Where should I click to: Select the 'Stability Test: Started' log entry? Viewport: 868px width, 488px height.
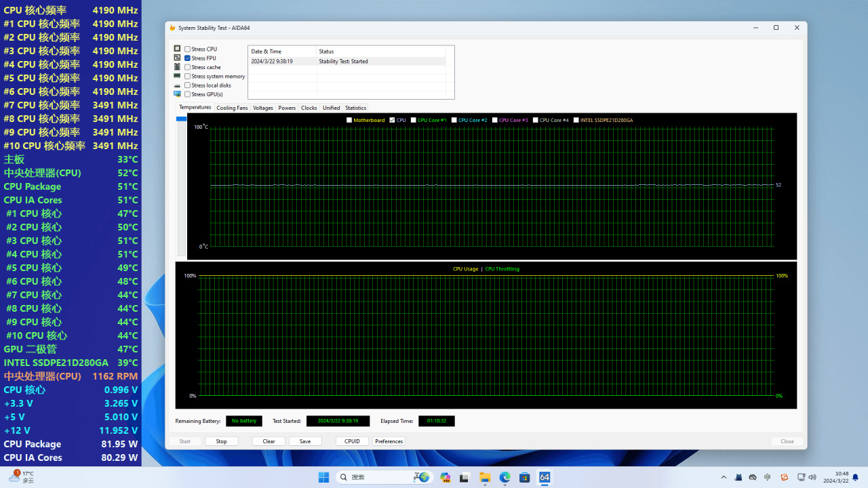(x=344, y=61)
